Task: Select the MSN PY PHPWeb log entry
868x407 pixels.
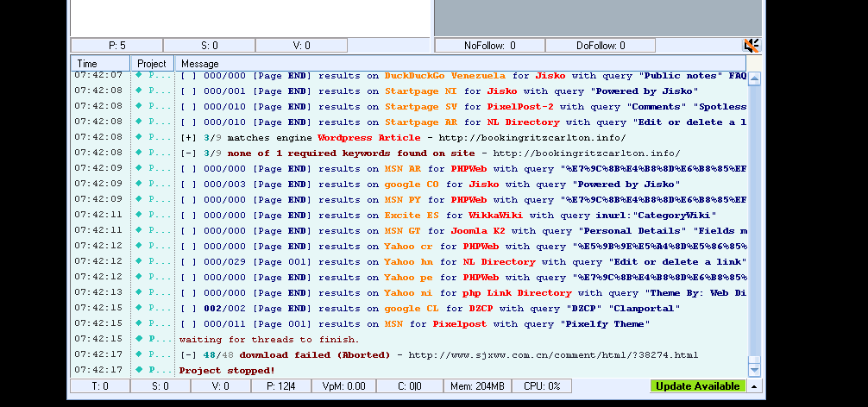Action: tap(463, 200)
